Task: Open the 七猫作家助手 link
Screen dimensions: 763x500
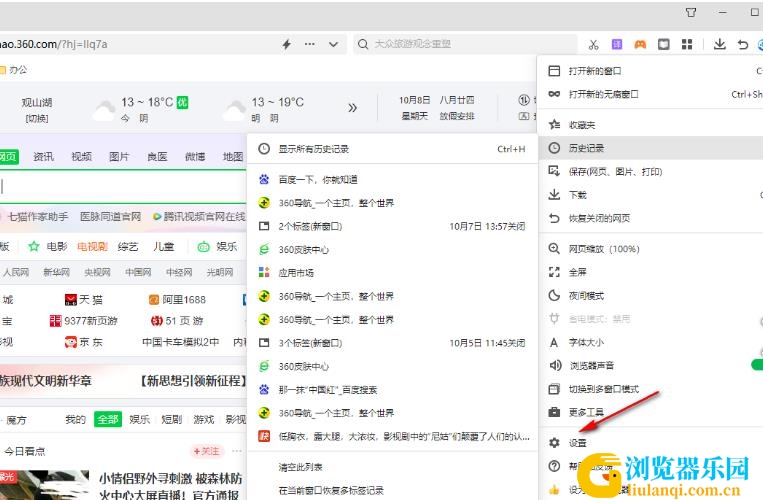Action: coord(38,216)
